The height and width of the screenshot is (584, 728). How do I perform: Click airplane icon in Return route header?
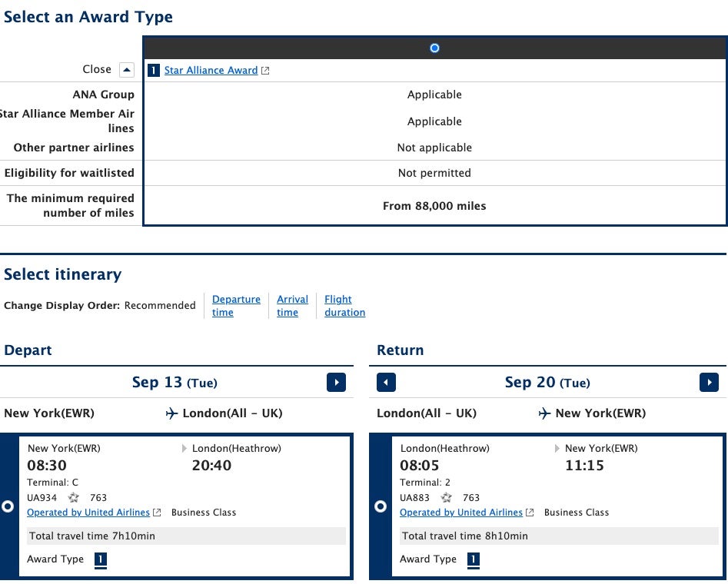544,413
